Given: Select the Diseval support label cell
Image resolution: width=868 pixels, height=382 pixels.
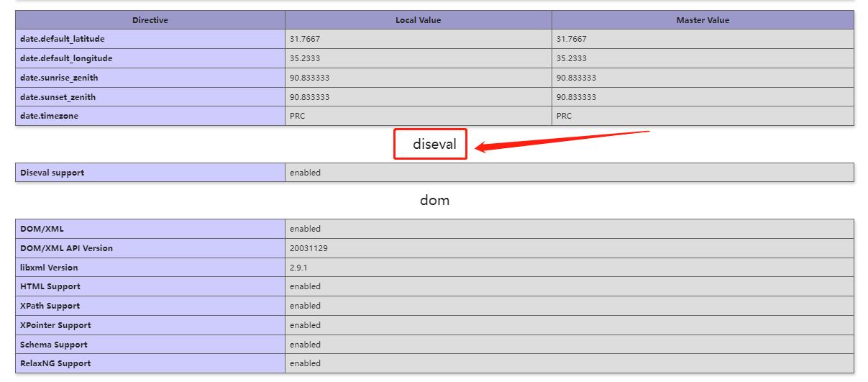Looking at the screenshot, I should [x=52, y=173].
